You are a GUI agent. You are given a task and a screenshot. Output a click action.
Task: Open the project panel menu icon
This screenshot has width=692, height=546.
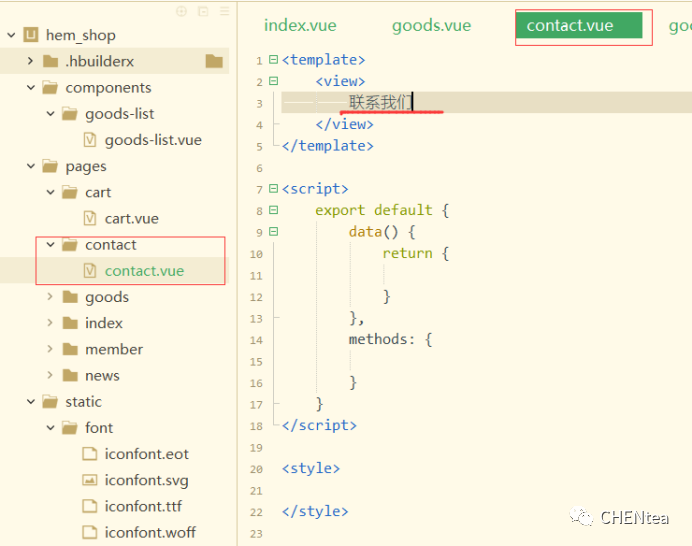[x=225, y=11]
